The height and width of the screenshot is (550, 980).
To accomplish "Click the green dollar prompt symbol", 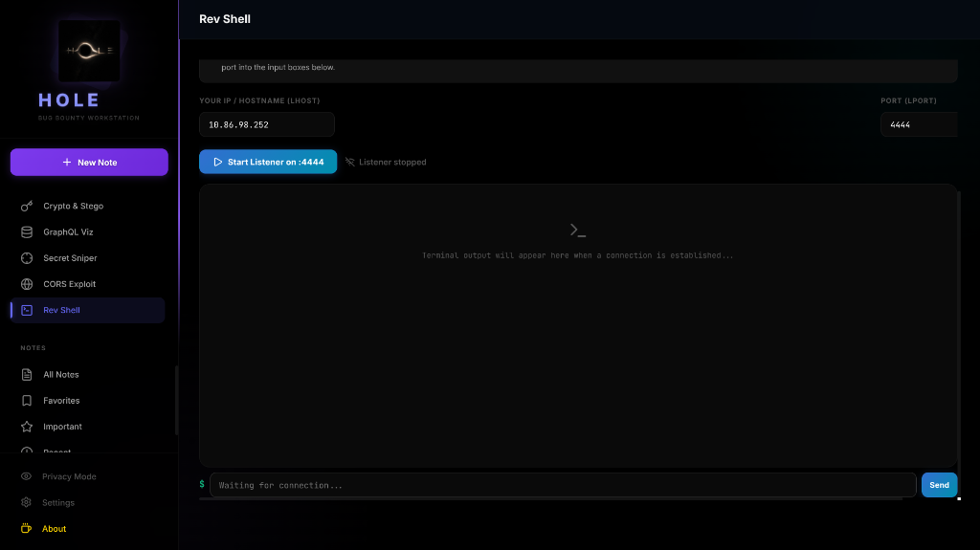I will pyautogui.click(x=202, y=484).
